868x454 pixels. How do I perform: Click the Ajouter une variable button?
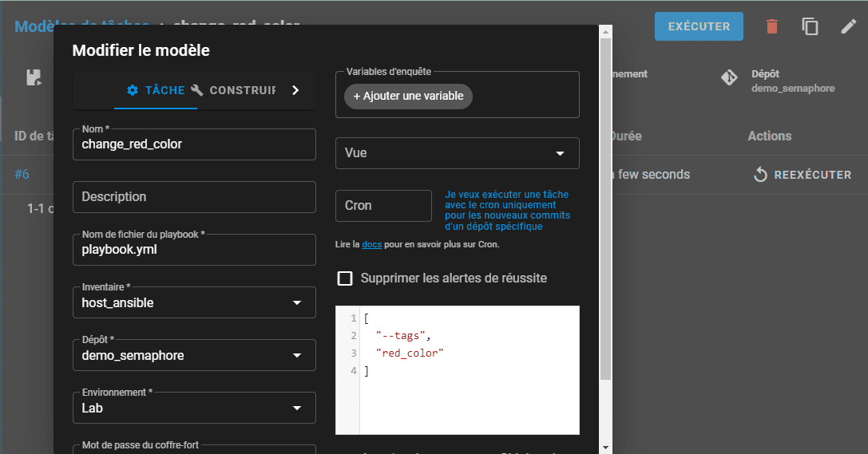pos(409,97)
